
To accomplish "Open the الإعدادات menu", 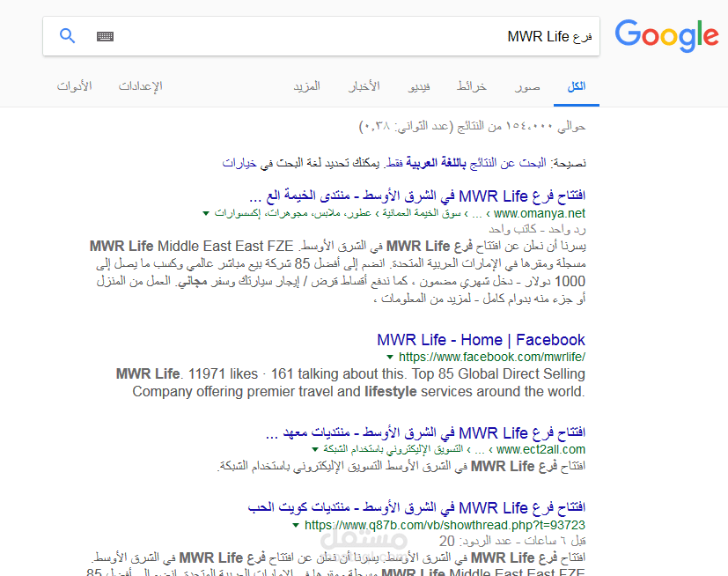I will (x=140, y=86).
